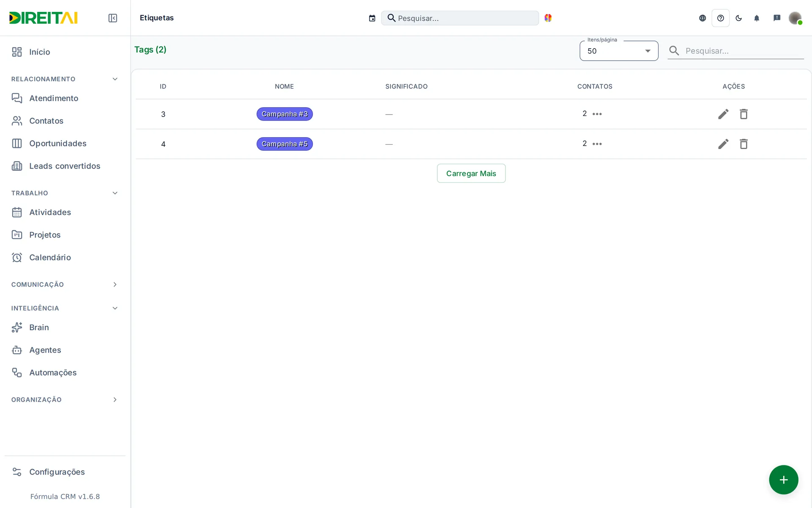
Task: Open notifications bell icon
Action: point(757,18)
